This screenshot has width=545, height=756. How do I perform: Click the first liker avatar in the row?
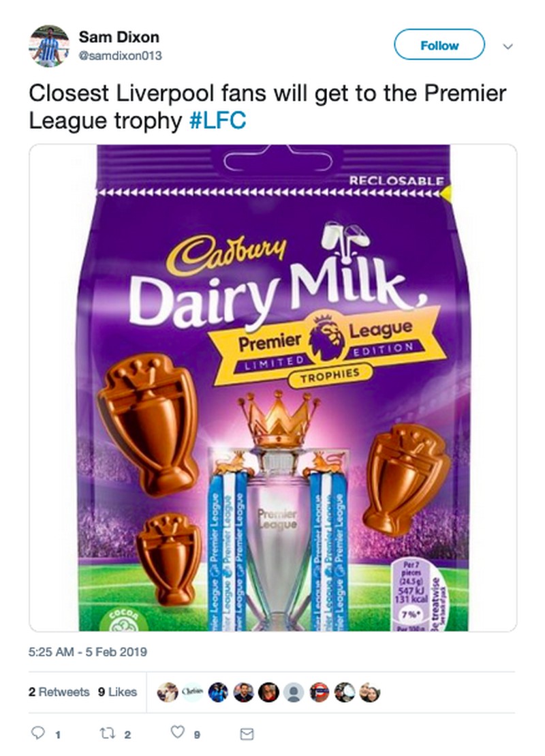(x=168, y=692)
